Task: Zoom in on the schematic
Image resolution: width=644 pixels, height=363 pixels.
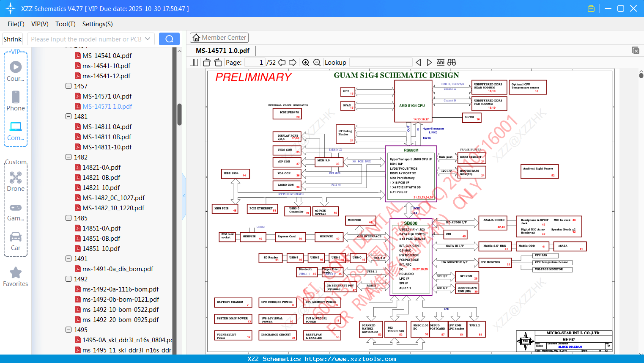Action: tap(306, 62)
